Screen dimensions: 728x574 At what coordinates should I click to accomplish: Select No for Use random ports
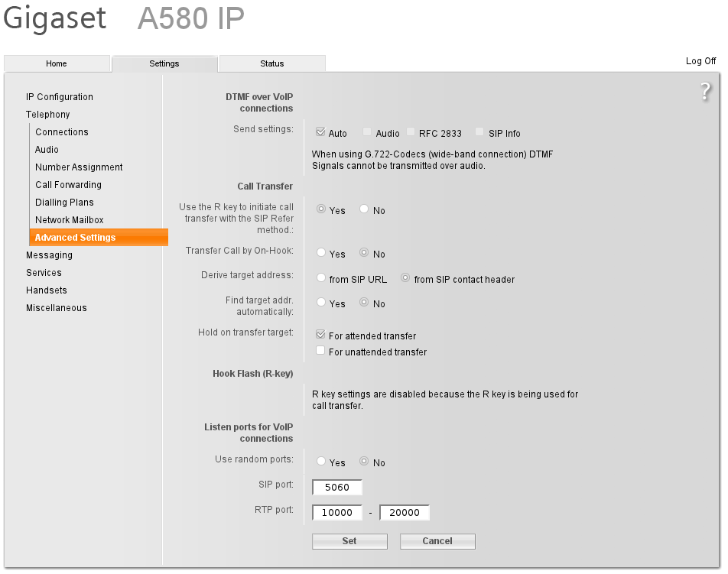point(364,461)
